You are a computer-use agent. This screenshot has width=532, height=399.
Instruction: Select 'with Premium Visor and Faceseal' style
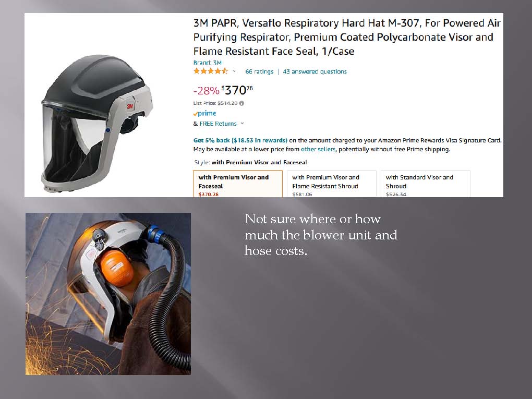point(238,184)
